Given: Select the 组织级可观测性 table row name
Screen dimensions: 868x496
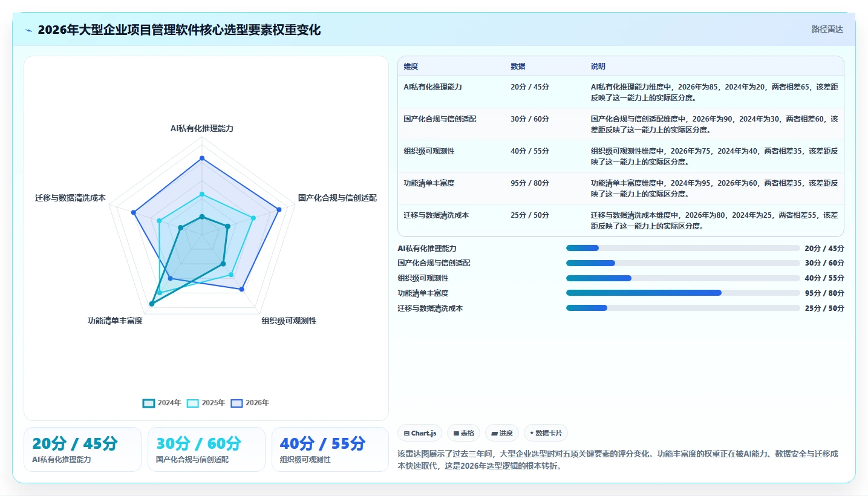Looking at the screenshot, I should (429, 151).
